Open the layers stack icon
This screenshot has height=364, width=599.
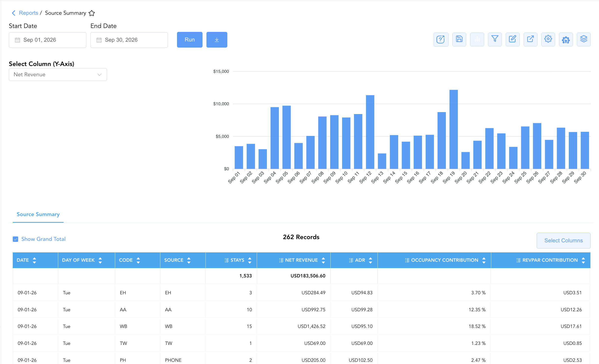click(x=584, y=39)
